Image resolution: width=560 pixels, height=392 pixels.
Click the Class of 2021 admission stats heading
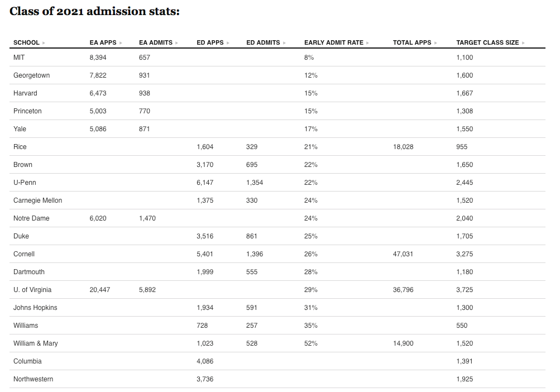[94, 11]
